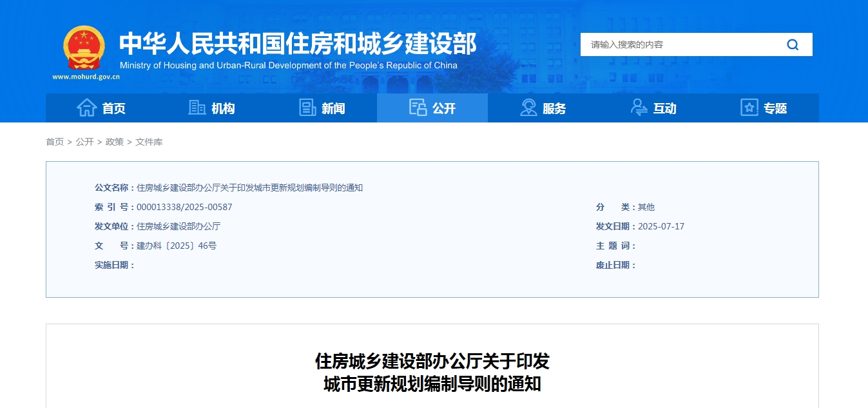The height and width of the screenshot is (408, 868).
Task: Click the building icon for 机构
Action: click(x=197, y=108)
